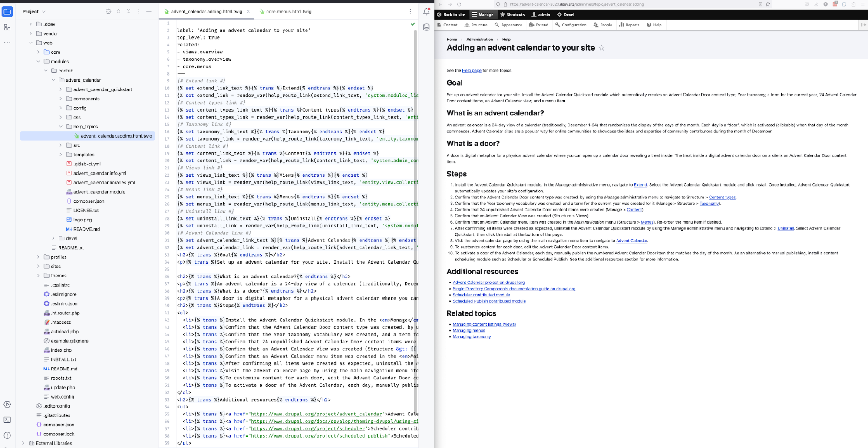The image size is (868, 448).
Task: Open admin user menu in toolbar
Action: click(541, 14)
